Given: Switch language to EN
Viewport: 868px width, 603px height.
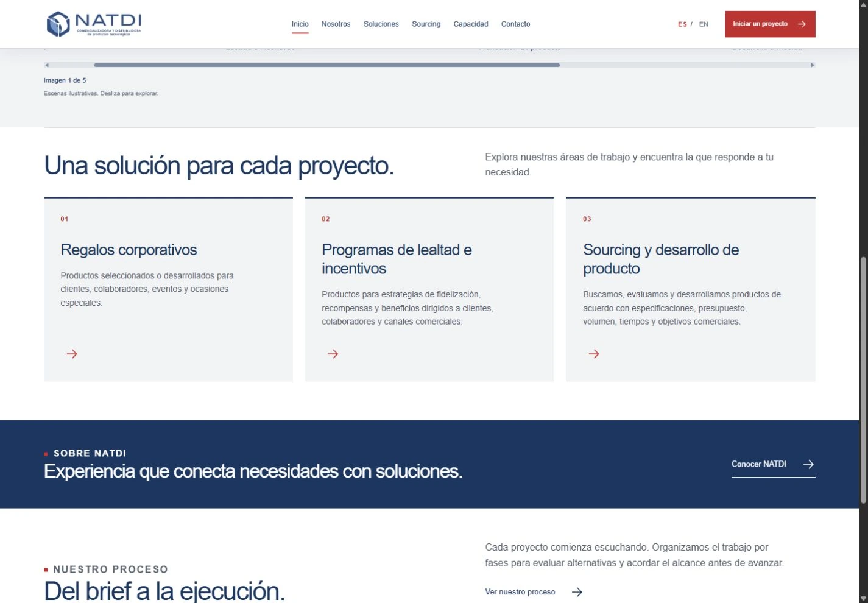Looking at the screenshot, I should (704, 24).
